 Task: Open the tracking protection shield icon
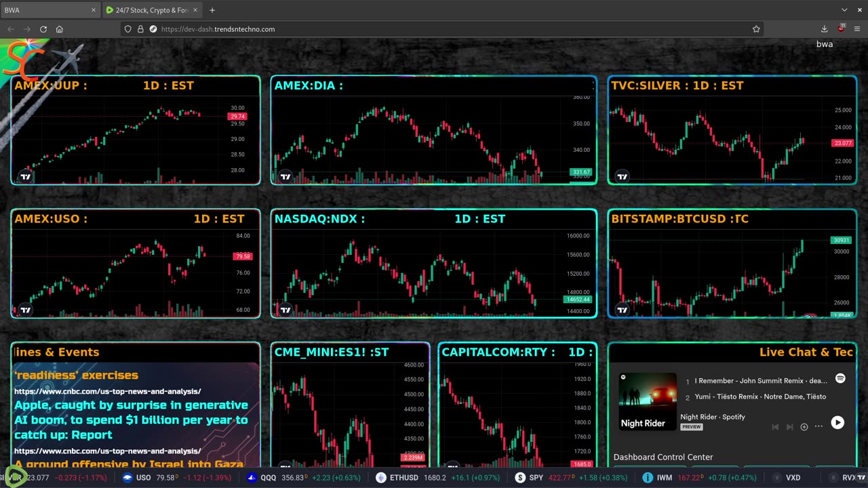point(128,29)
